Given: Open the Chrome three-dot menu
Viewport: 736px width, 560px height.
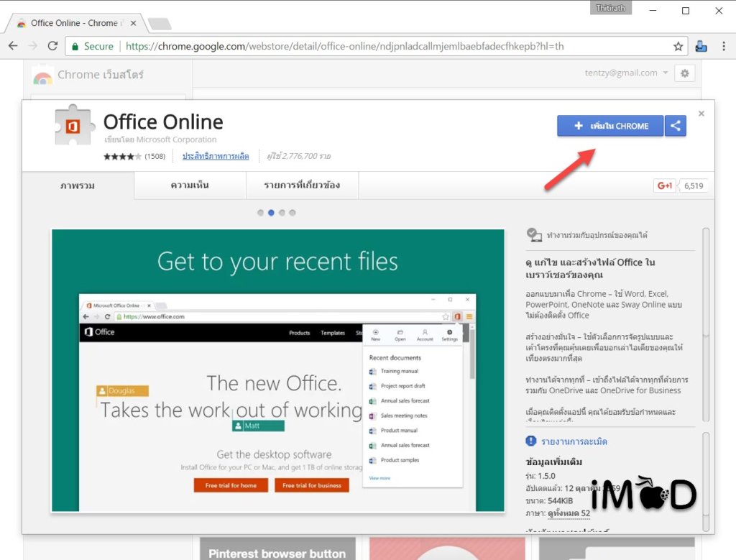Looking at the screenshot, I should [x=722, y=46].
